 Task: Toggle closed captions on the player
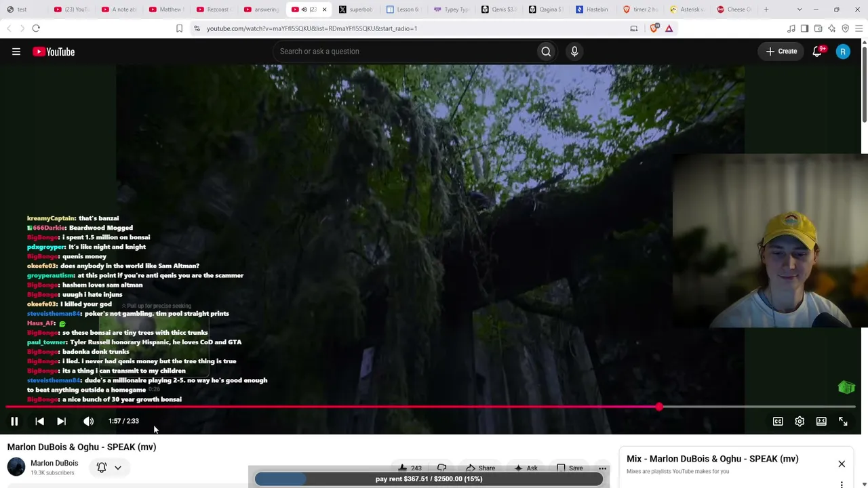tap(778, 422)
